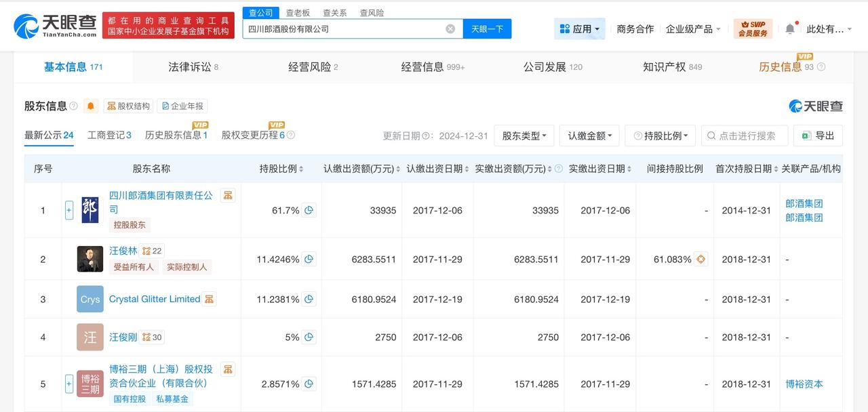Click the SVIP 会员服务 button
This screenshot has height=412, width=868.
pos(753,28)
